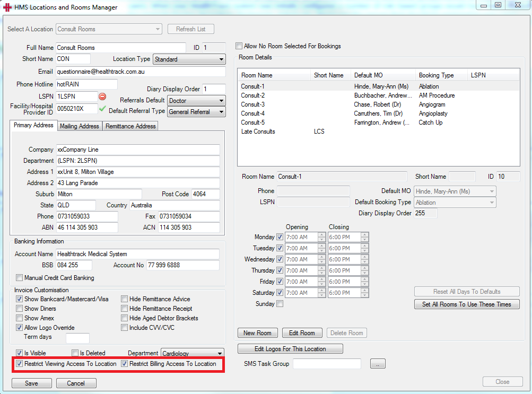Select the Consult-5 room row
The width and height of the screenshot is (532, 394).
click(x=378, y=122)
